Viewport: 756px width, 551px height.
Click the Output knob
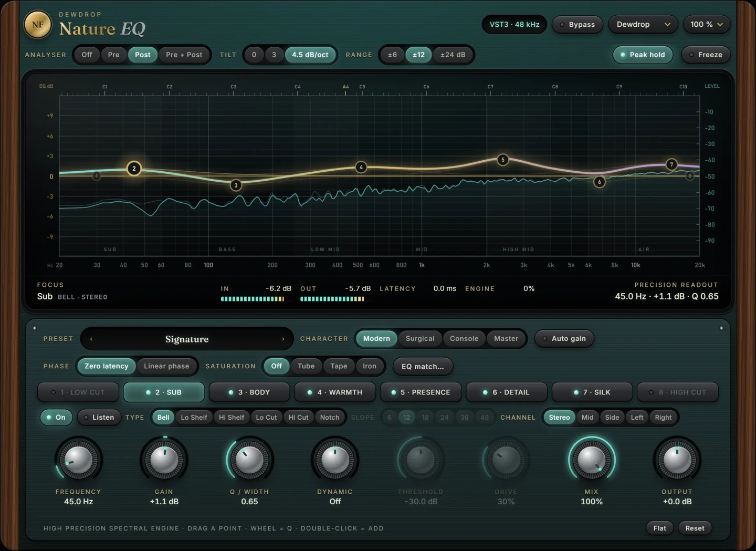677,460
